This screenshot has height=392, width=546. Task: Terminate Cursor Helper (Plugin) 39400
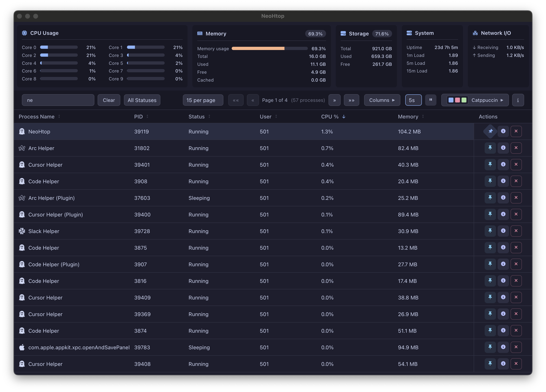(x=516, y=214)
